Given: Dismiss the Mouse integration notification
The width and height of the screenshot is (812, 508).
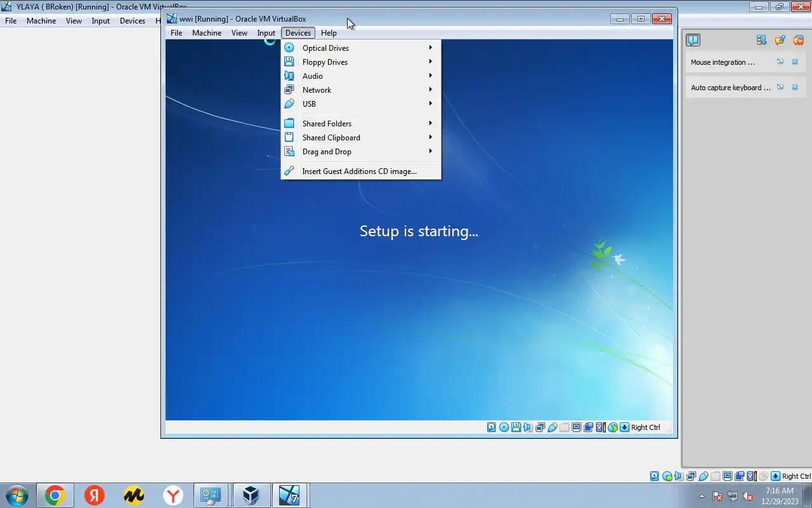Looking at the screenshot, I should tap(795, 62).
